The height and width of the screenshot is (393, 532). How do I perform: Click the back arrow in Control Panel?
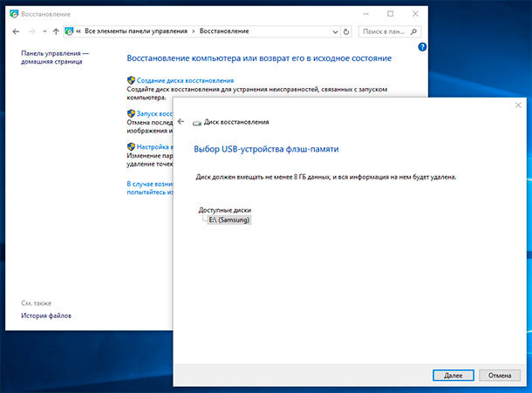pos(16,31)
